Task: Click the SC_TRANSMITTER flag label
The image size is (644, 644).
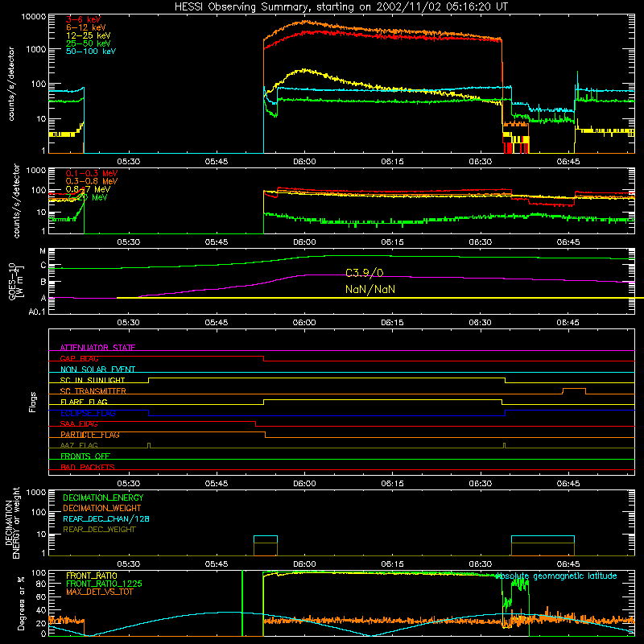Action: pyautogui.click(x=93, y=391)
